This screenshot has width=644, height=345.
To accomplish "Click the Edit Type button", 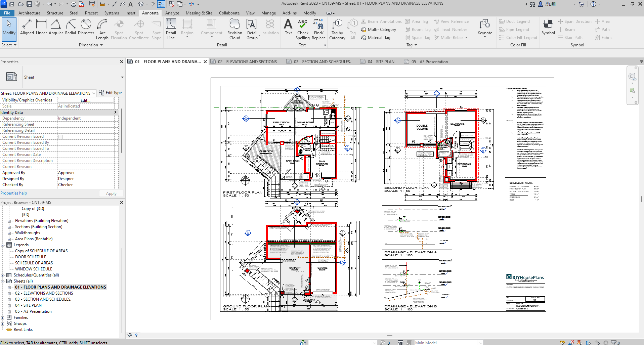I will pos(111,93).
